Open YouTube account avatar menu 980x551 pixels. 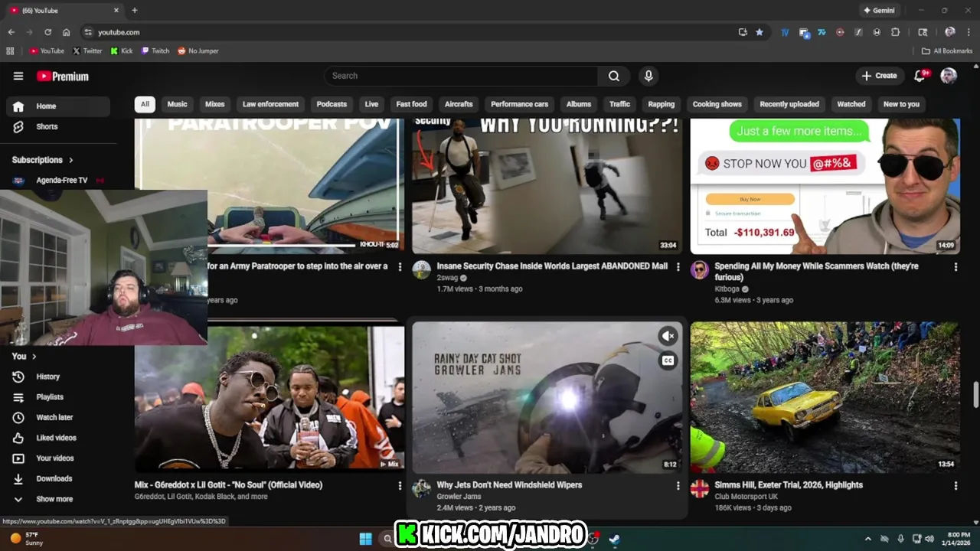[949, 76]
